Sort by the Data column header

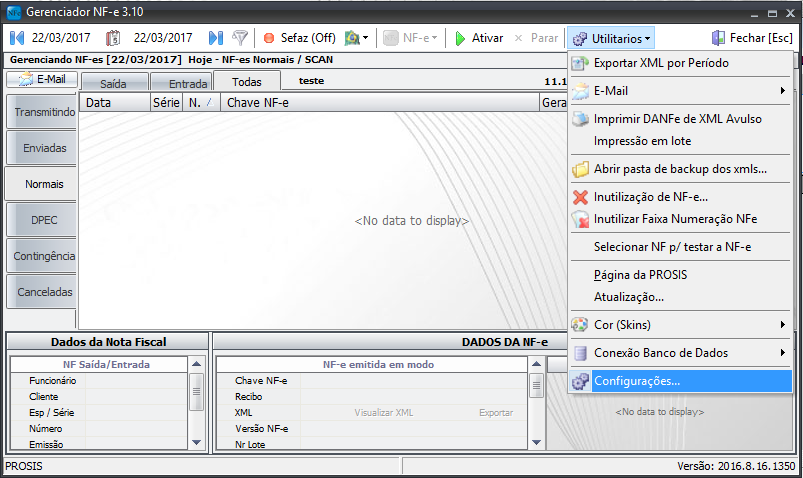pos(115,102)
